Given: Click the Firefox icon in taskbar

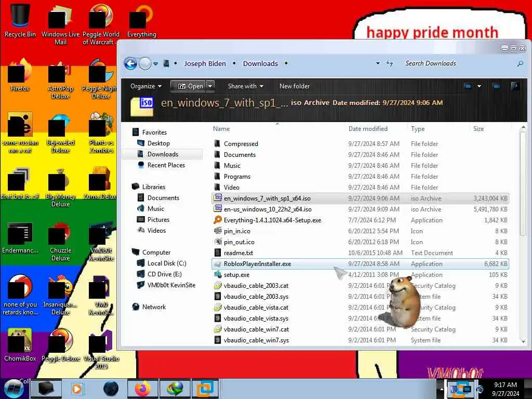Looking at the screenshot, I should (x=142, y=389).
